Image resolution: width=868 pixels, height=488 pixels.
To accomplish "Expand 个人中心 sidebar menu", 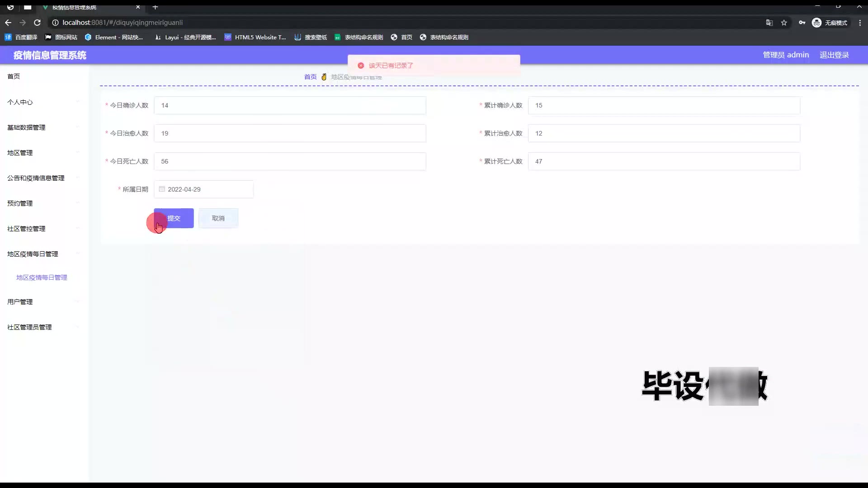I will (20, 102).
